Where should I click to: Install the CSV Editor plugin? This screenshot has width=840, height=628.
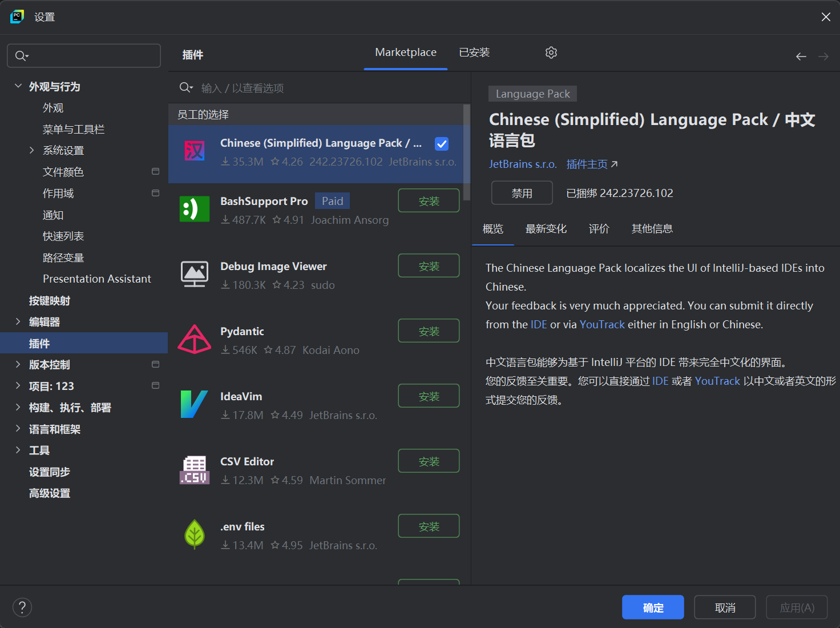coord(429,461)
